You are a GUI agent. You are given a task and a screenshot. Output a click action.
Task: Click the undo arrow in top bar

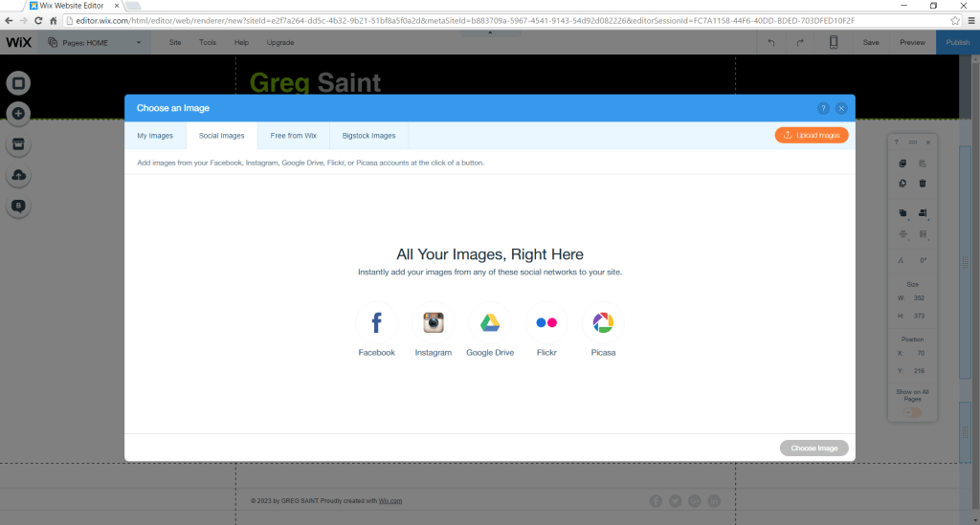click(771, 42)
